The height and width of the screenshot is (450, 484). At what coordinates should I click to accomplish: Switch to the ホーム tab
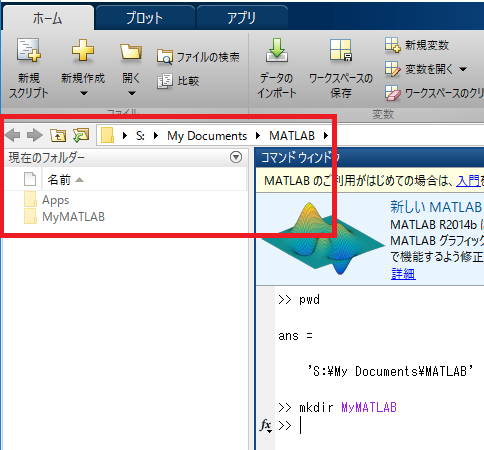point(48,18)
